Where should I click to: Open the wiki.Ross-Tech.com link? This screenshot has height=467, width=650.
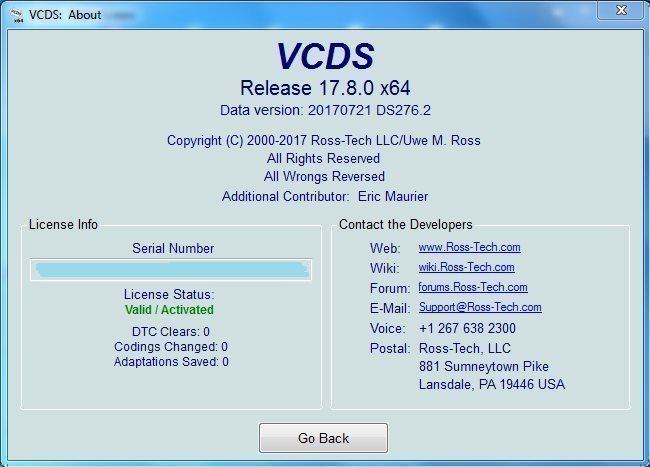[466, 267]
